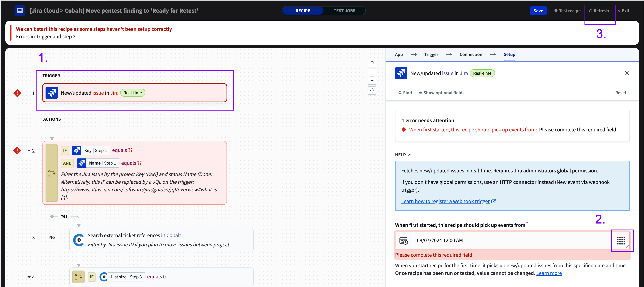This screenshot has width=644, height=287.
Task: Click the canvas undo icon above zoom buttons
Action: [x=372, y=63]
